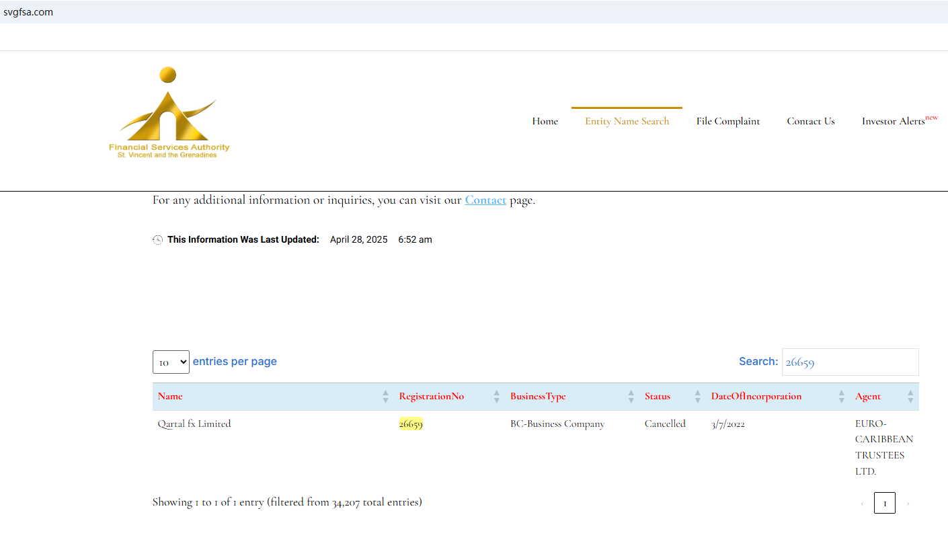
Task: Click the Financial Services Authority logo
Action: pos(169,112)
